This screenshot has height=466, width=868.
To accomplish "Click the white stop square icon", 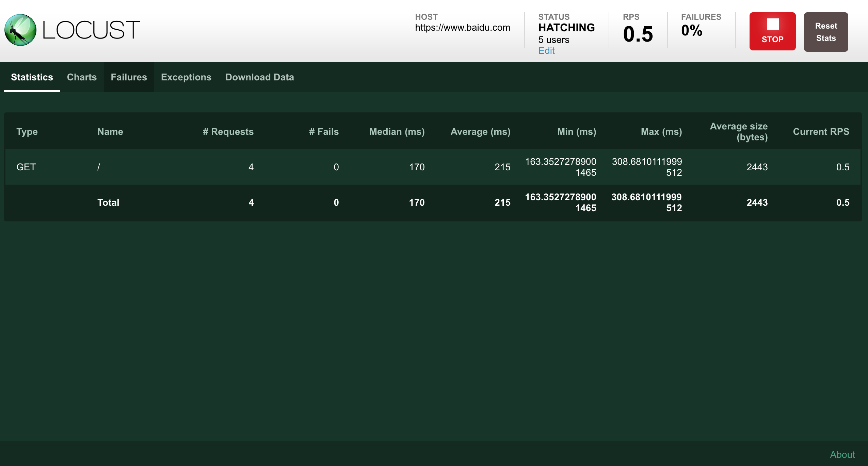I will click(x=772, y=25).
